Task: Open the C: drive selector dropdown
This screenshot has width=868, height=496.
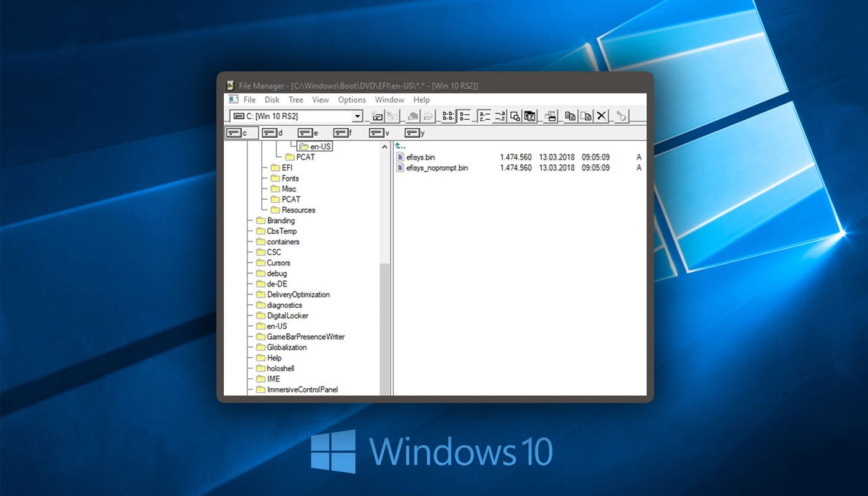Action: 357,116
